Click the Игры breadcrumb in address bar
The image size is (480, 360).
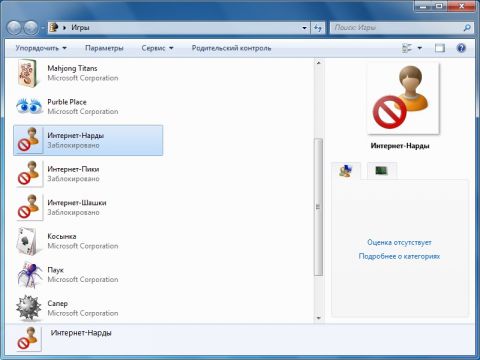click(80, 28)
